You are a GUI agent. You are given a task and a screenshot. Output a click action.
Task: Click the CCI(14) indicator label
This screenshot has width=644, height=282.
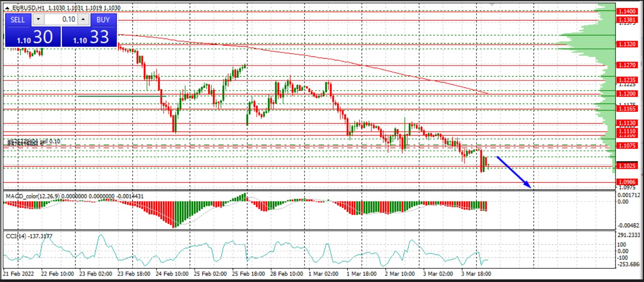pyautogui.click(x=13, y=236)
